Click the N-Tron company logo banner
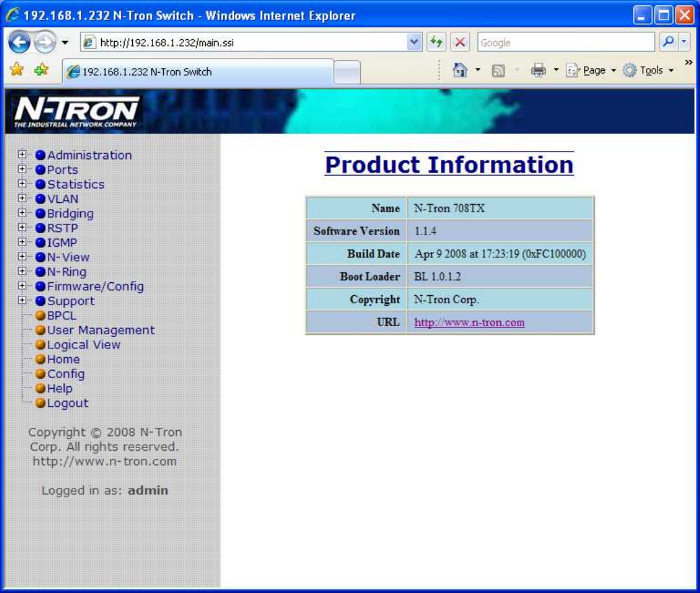The image size is (700, 593). (x=76, y=112)
